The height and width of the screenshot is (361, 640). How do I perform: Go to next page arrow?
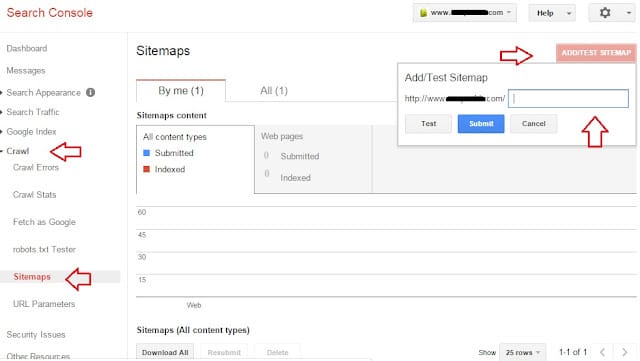point(624,352)
